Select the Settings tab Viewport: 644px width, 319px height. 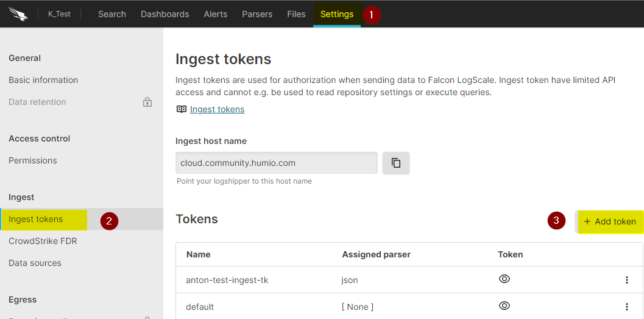(x=337, y=14)
